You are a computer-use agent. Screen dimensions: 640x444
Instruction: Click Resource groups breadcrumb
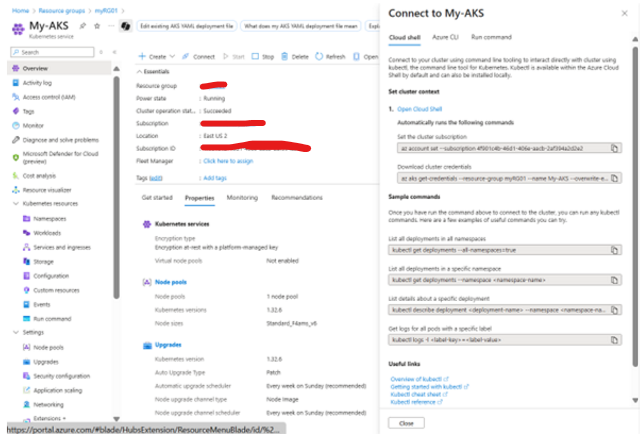coord(62,11)
